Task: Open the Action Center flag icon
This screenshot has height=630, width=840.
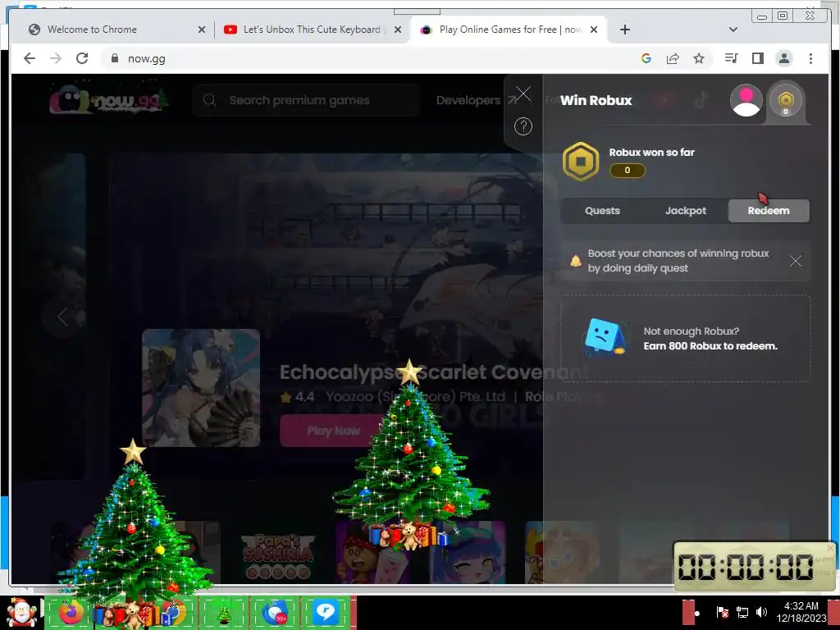Action: (x=722, y=612)
